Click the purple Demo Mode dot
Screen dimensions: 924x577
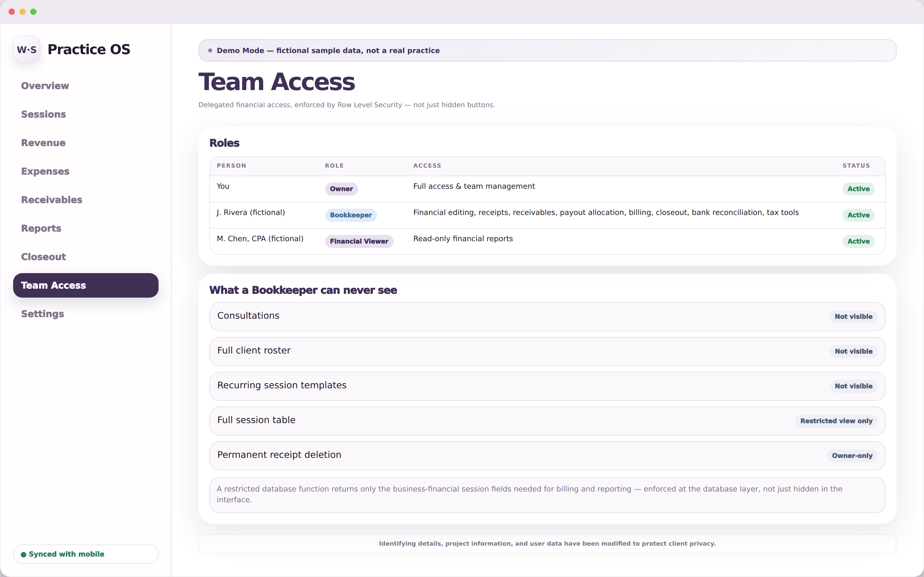210,50
